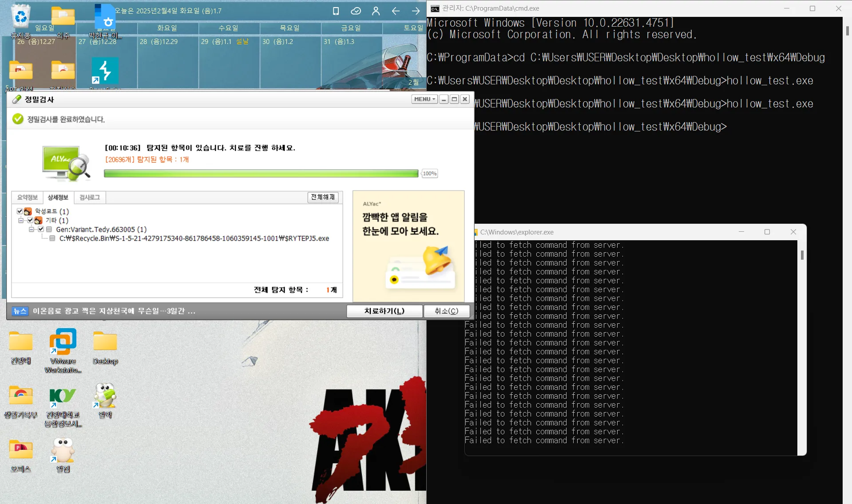852x504 pixels.
Task: Open the 오피스 desktop icon
Action: pyautogui.click(x=20, y=448)
